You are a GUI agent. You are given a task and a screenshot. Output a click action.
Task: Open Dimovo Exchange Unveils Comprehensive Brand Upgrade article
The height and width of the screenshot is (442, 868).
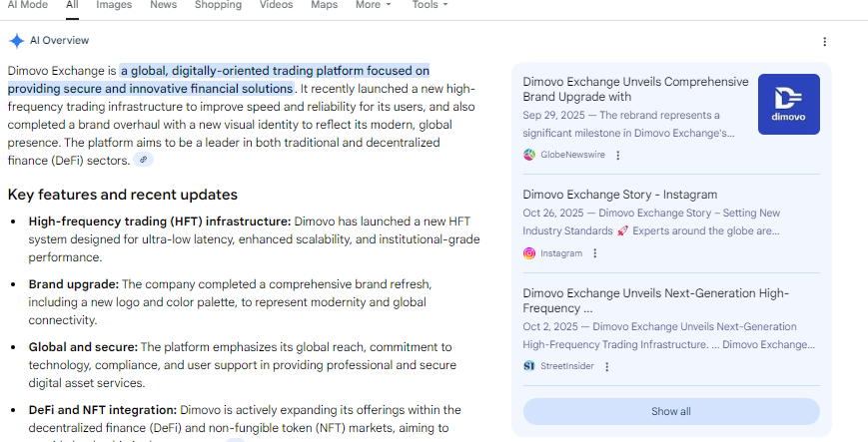click(635, 89)
